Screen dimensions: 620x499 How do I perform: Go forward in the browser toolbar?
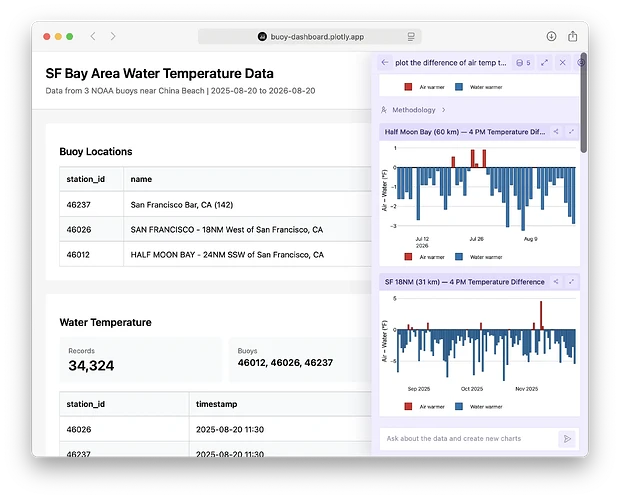tap(113, 36)
